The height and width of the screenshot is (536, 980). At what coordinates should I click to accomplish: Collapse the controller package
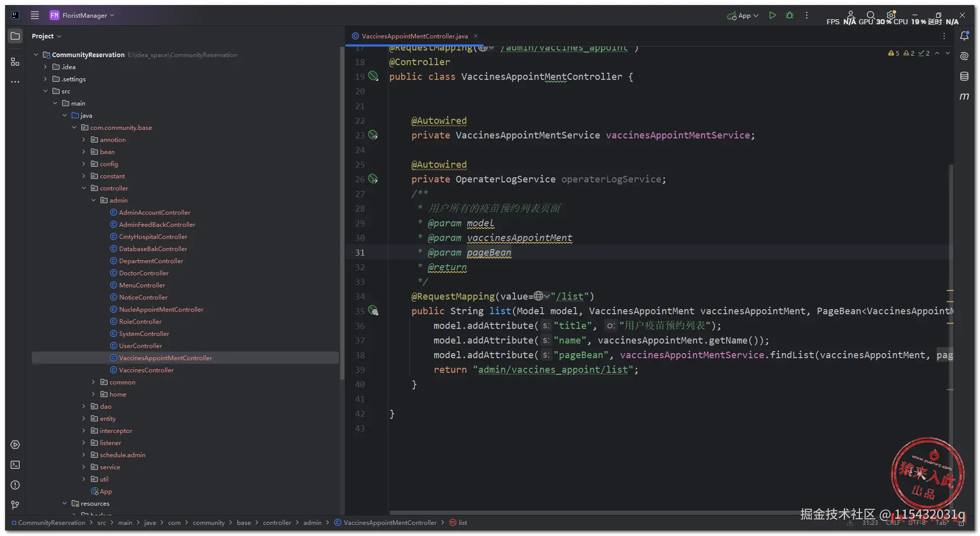[x=84, y=188]
